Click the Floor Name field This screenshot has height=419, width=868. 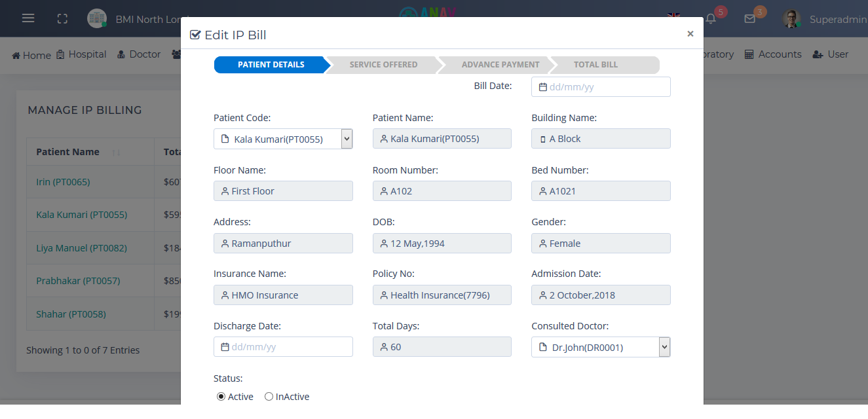point(283,191)
